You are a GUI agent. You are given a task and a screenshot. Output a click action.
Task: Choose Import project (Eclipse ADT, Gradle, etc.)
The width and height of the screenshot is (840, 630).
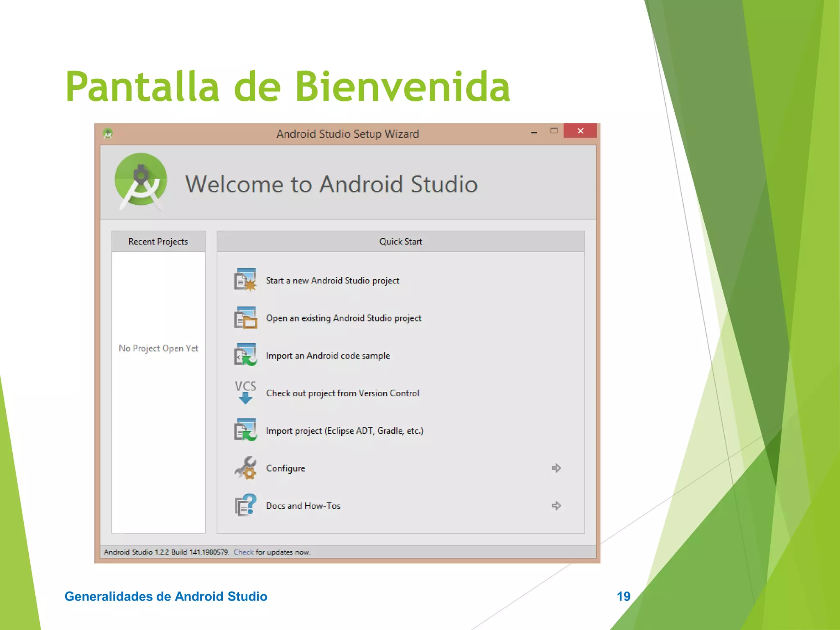345,431
